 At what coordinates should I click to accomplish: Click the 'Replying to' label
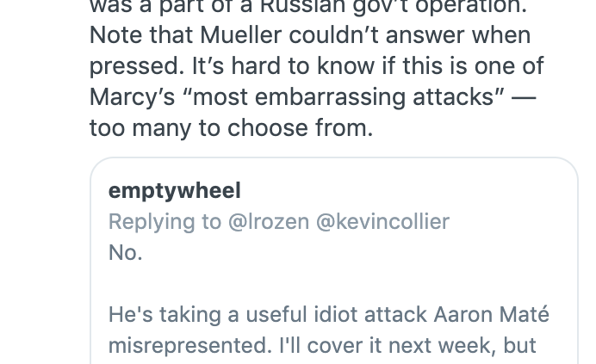[165, 221]
